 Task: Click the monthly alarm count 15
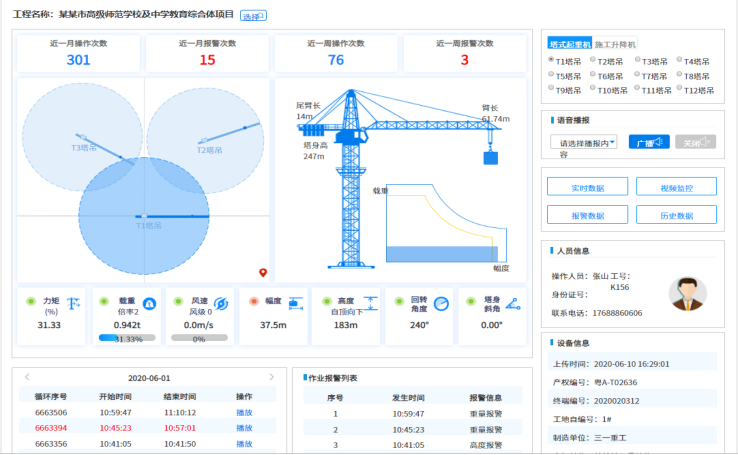(x=207, y=60)
